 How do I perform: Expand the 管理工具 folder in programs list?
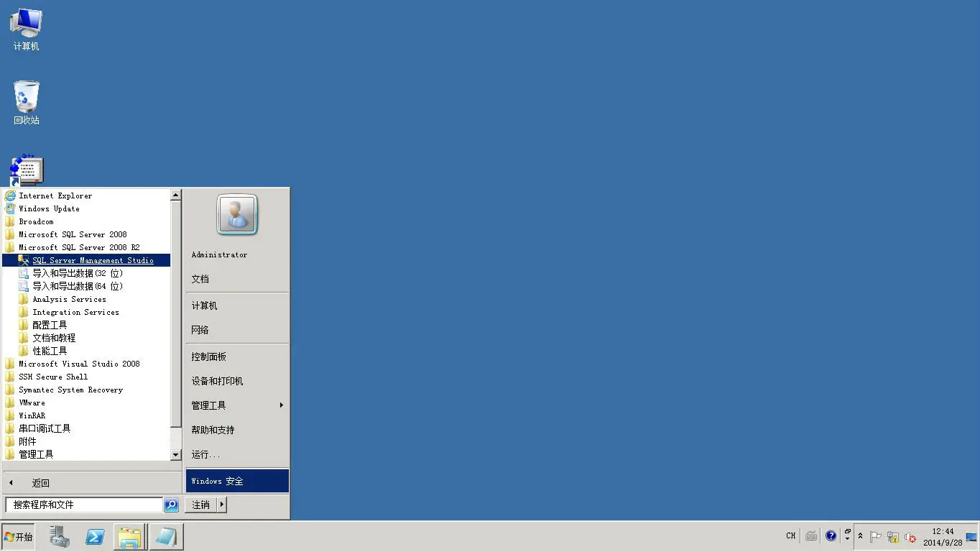point(86,454)
